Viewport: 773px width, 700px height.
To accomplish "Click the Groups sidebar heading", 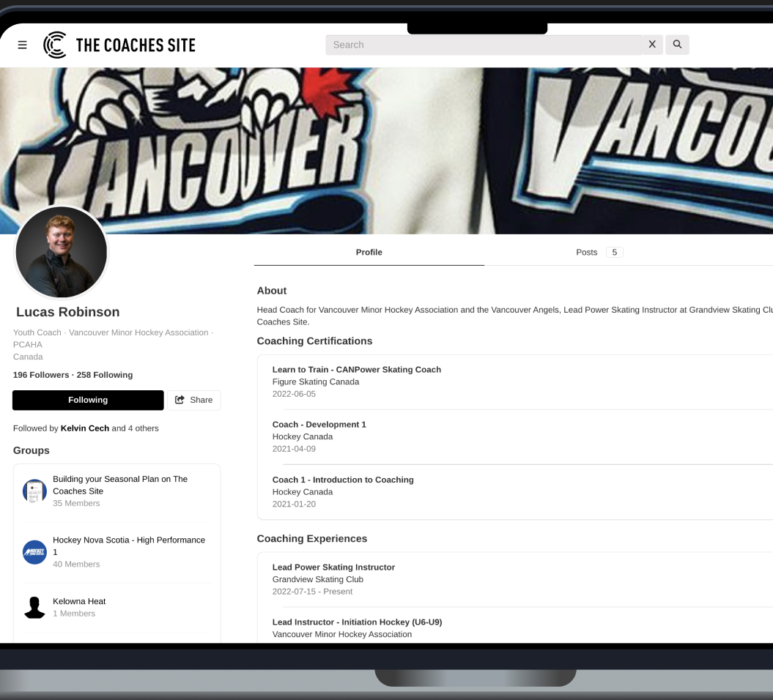I will coord(31,450).
